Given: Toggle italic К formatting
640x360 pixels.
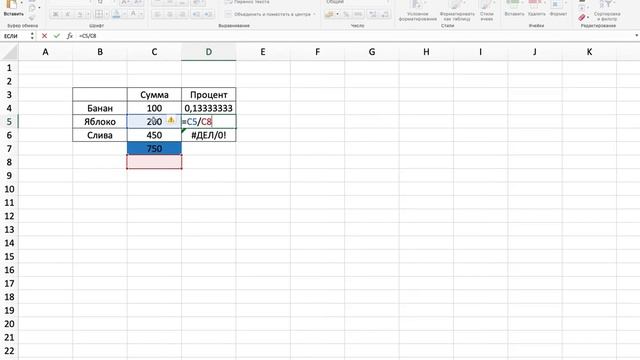Looking at the screenshot, I should tap(68, 14).
